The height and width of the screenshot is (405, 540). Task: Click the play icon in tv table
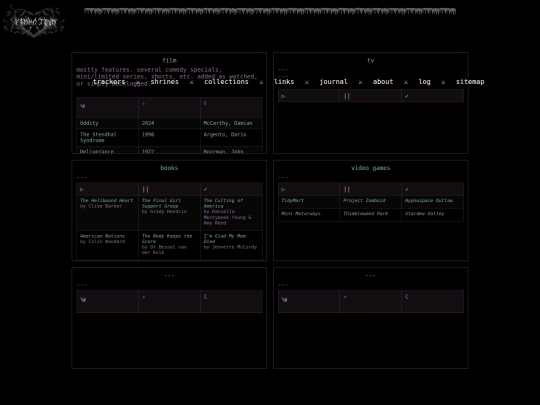[283, 96]
